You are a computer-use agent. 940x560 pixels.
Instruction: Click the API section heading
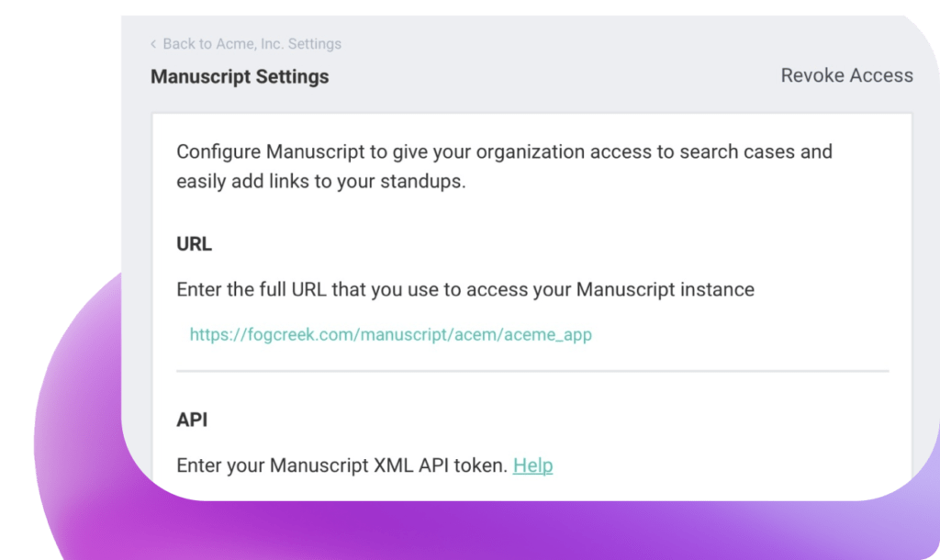[x=192, y=420]
